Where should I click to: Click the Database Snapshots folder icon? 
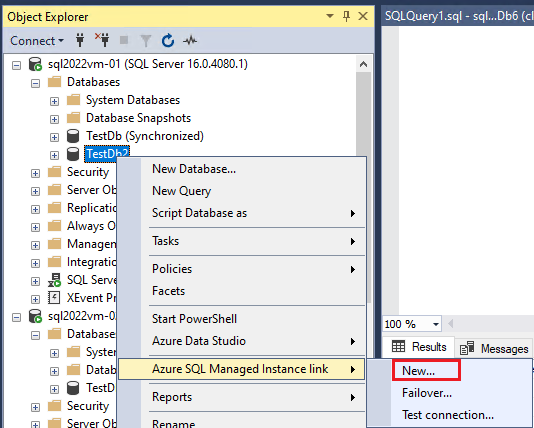pos(74,118)
